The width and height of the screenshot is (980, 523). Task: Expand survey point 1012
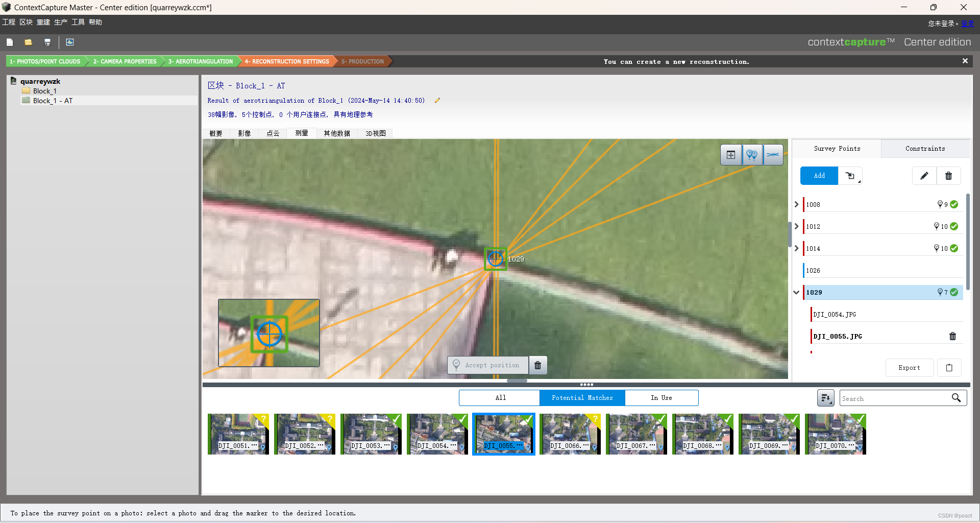[x=796, y=226]
